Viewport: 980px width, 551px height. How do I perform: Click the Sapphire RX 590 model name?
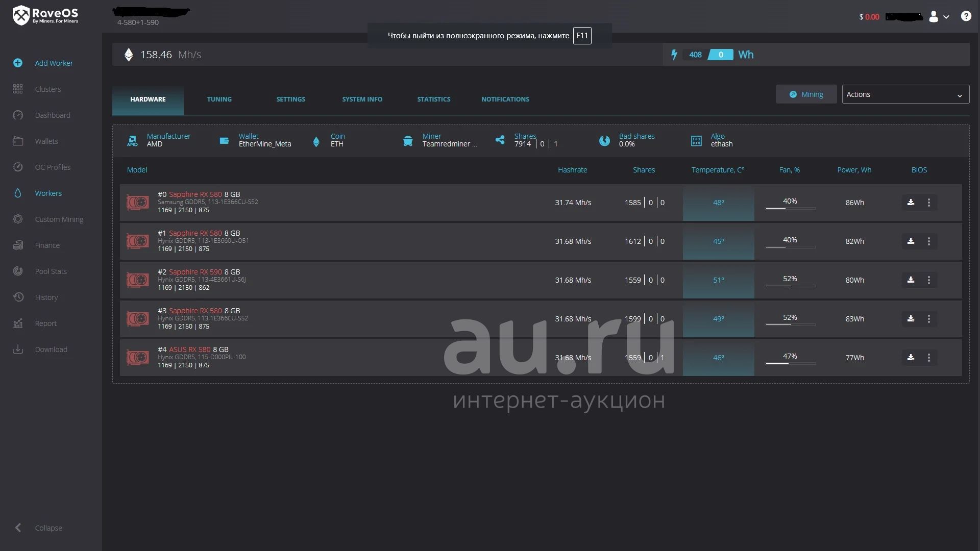tap(195, 272)
